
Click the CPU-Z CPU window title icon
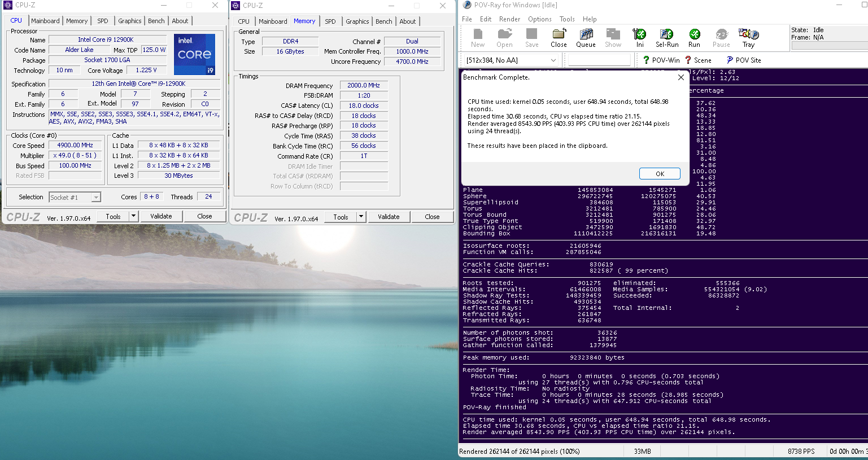8,5
